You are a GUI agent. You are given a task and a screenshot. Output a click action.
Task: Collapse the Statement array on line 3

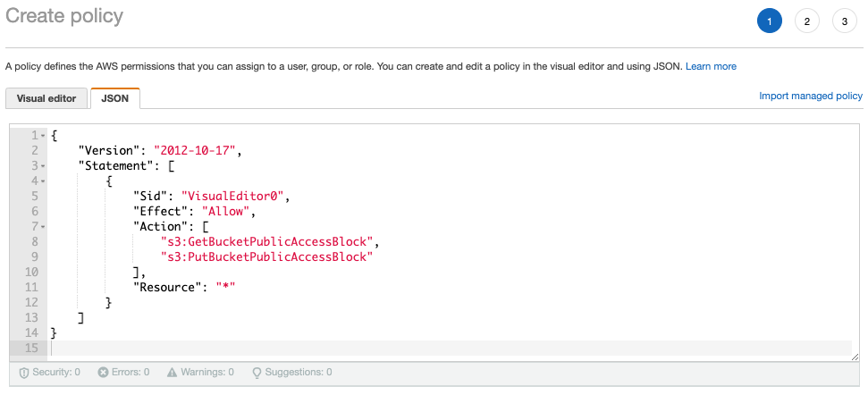(x=43, y=166)
